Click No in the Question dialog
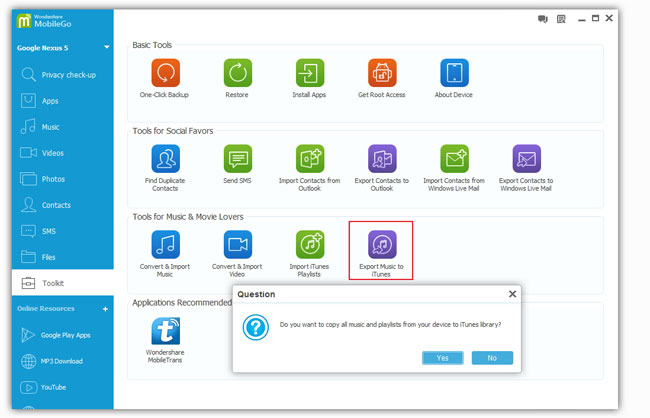 click(x=492, y=358)
